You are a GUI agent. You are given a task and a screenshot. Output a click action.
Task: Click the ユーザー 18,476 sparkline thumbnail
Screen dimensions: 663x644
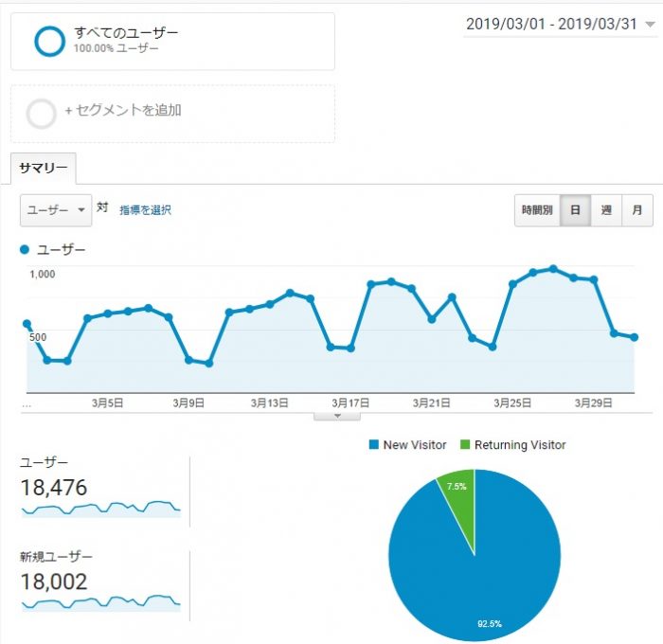[x=100, y=508]
